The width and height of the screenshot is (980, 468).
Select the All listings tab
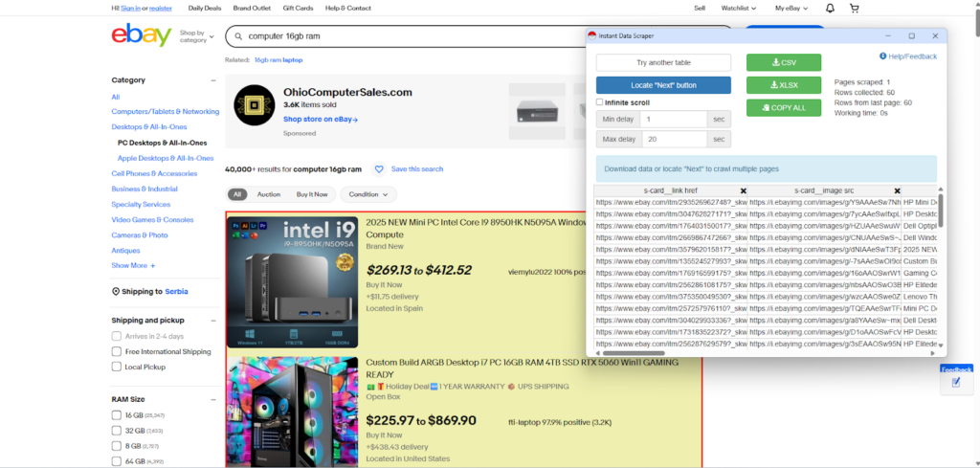(237, 194)
